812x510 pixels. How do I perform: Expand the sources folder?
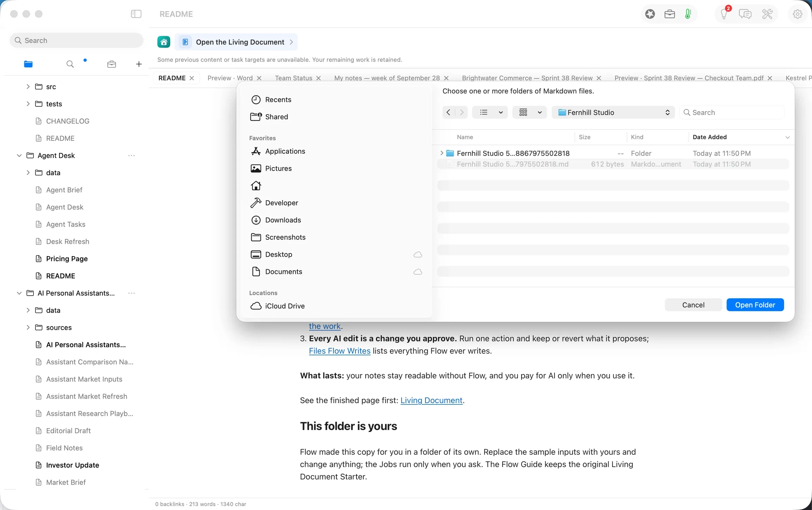(28, 327)
